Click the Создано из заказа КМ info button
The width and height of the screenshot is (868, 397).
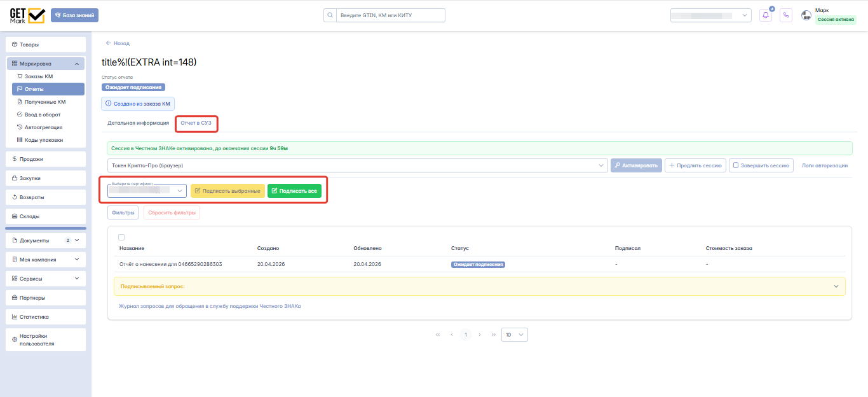pos(137,103)
